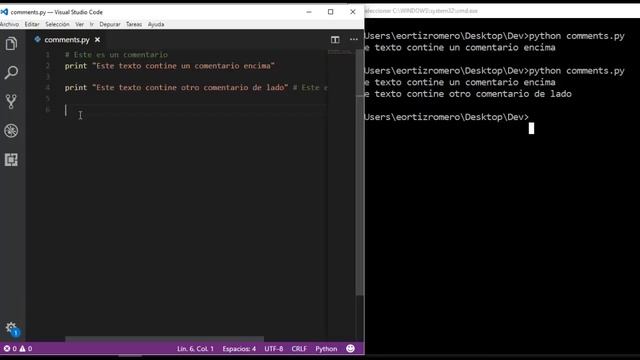The image size is (640, 360).
Task: Change language mode via Python
Action: click(x=326, y=349)
